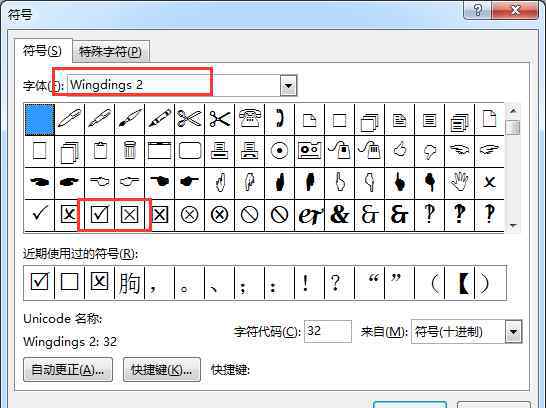Select the bold scissors symbol
546x408 pixels.
pos(220,119)
